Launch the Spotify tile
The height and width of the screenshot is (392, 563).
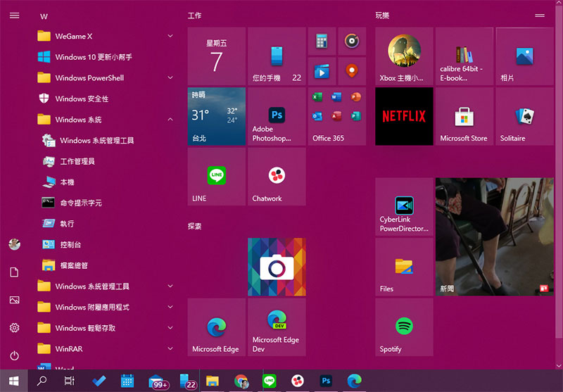[404, 327]
